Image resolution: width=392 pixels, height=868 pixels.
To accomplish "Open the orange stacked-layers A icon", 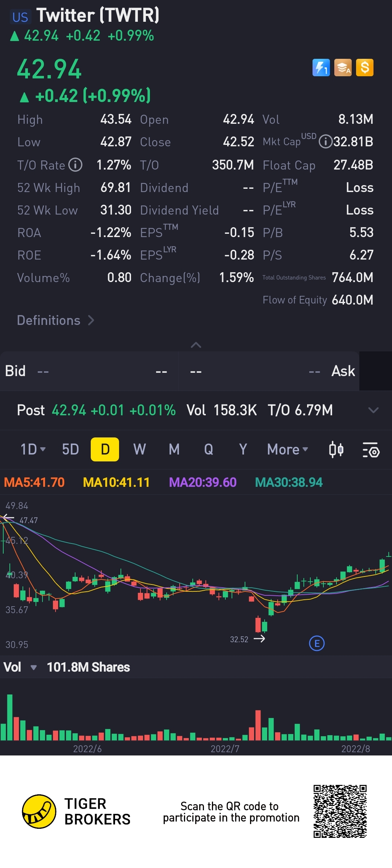I will [343, 68].
